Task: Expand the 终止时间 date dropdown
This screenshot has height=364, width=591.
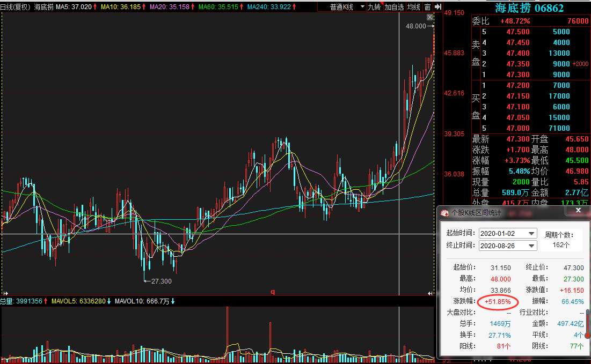Action: point(531,246)
